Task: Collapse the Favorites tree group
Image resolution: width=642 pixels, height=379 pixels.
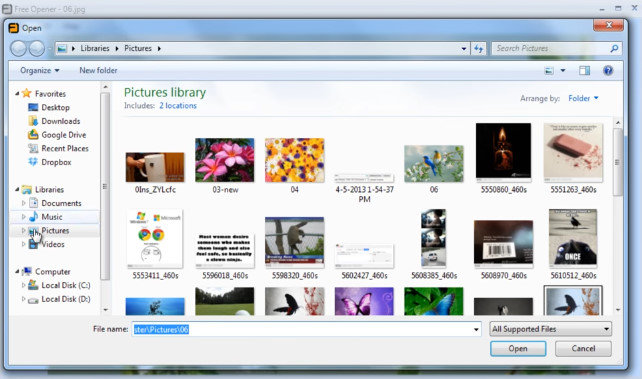Action: click(17, 94)
